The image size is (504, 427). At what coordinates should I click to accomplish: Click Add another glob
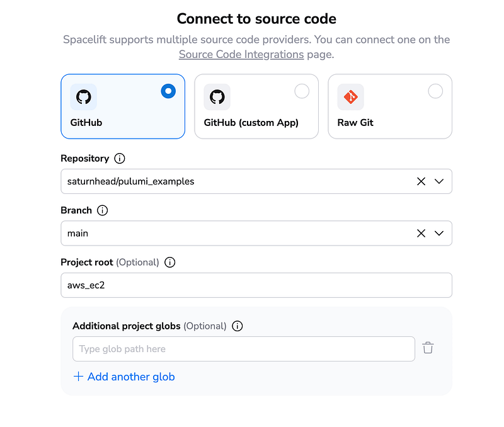coord(124,377)
